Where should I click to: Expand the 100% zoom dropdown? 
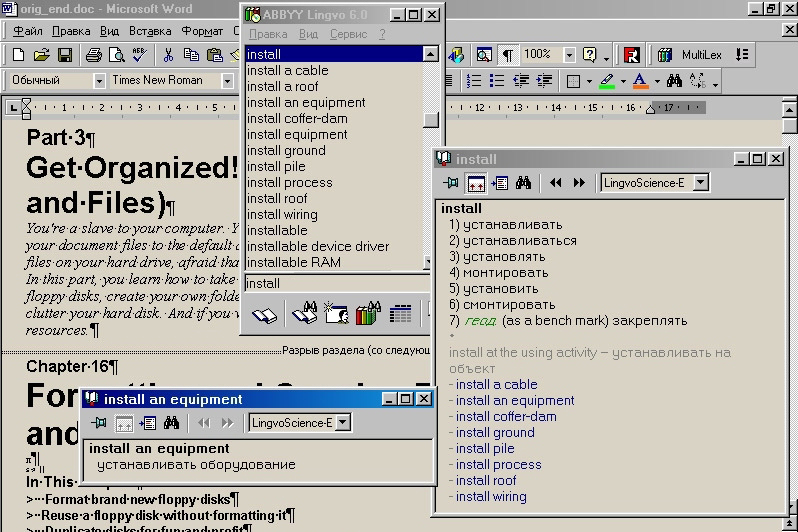point(569,55)
